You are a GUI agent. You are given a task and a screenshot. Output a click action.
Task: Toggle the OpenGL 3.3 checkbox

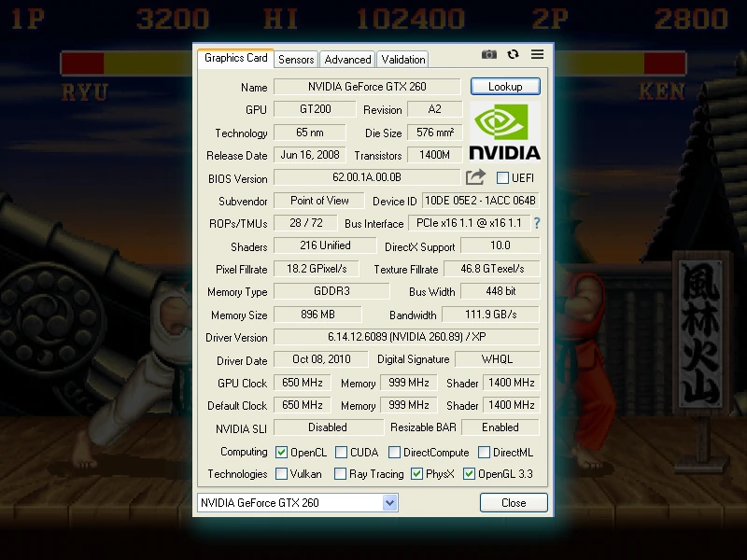click(x=469, y=474)
